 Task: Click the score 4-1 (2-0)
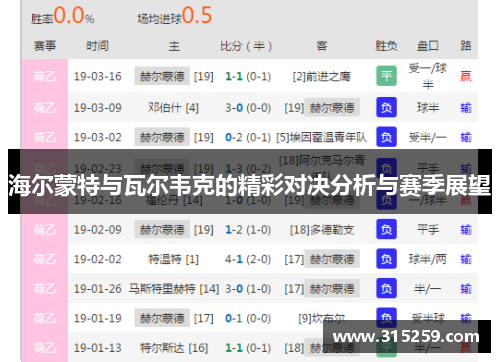tap(248, 259)
